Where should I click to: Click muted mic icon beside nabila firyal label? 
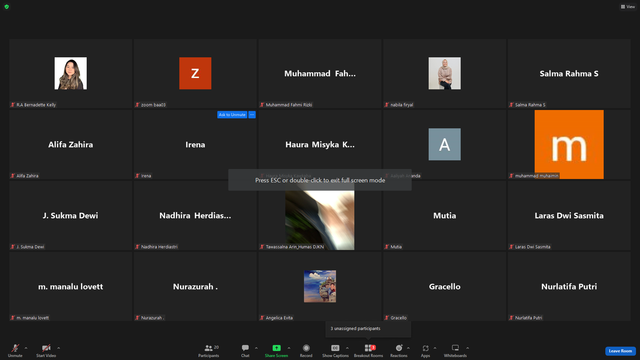(x=387, y=105)
